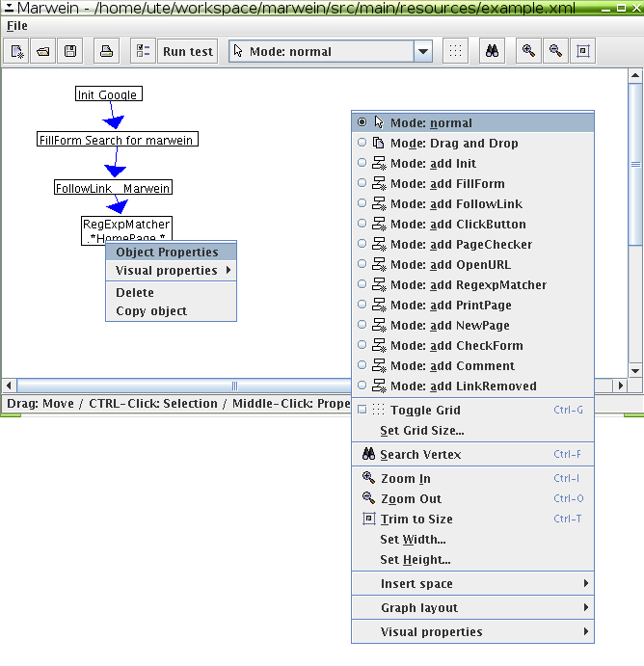Click horizontal scrollbar left arrow

click(x=9, y=386)
